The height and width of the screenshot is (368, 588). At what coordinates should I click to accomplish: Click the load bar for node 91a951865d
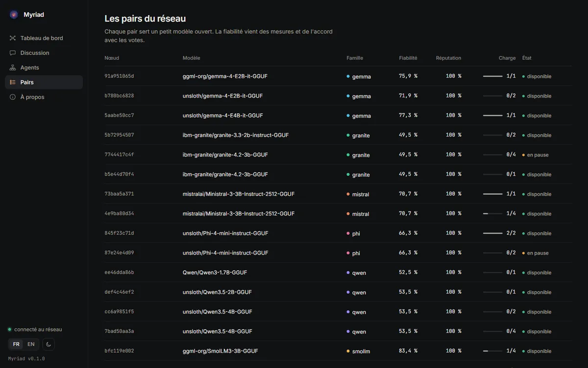493,77
